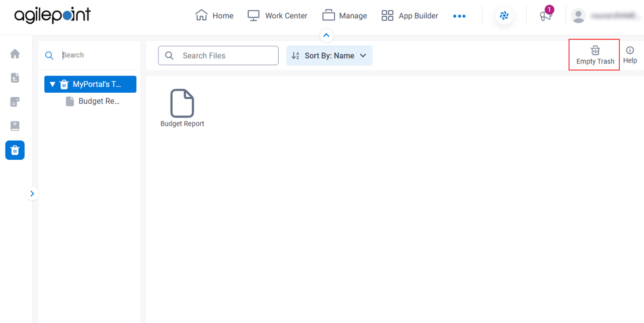Open the second left sidebar document icon

[x=15, y=78]
